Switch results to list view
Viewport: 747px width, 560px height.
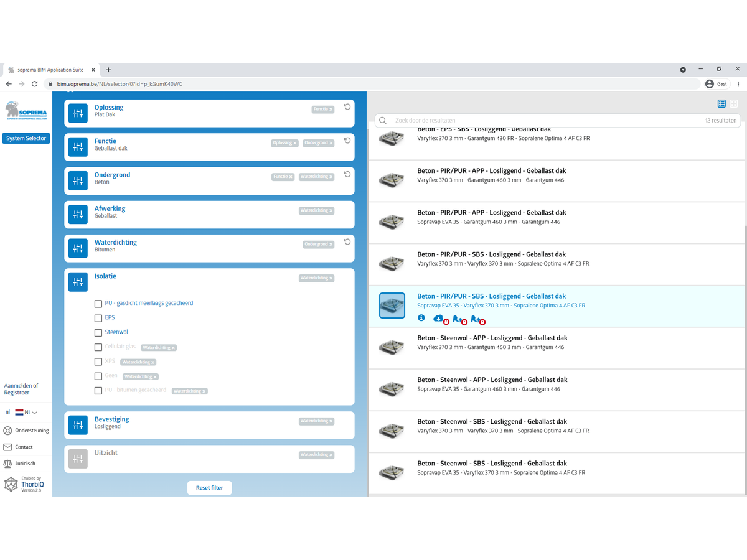[721, 104]
